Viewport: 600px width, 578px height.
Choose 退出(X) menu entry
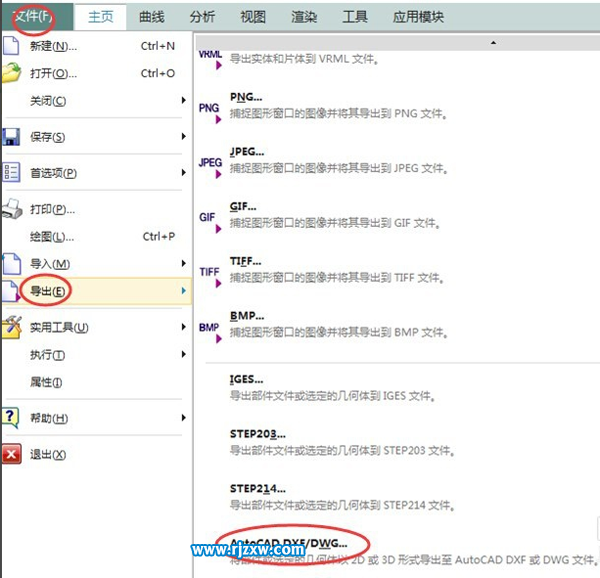[x=96, y=454]
